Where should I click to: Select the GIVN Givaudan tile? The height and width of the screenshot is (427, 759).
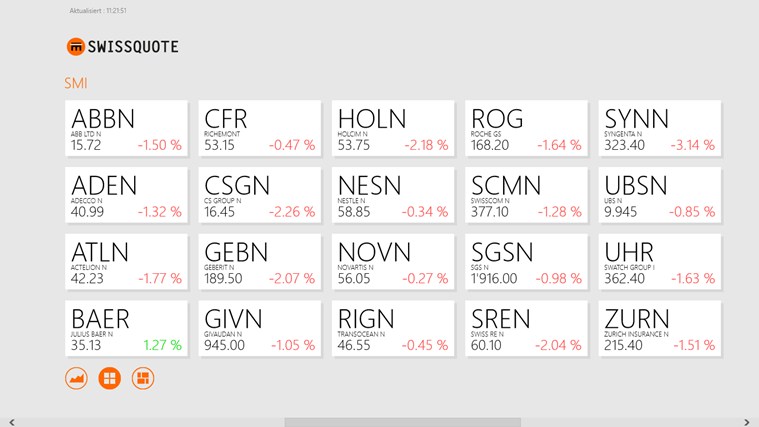[259, 328]
